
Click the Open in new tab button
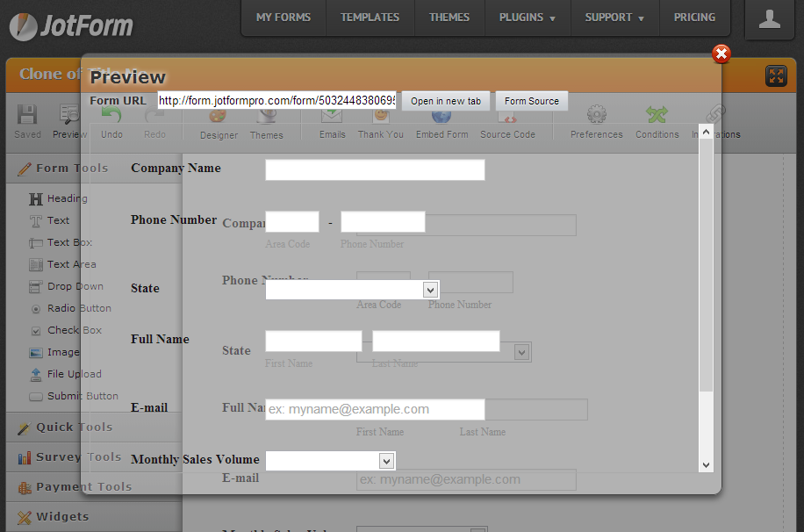(x=446, y=101)
